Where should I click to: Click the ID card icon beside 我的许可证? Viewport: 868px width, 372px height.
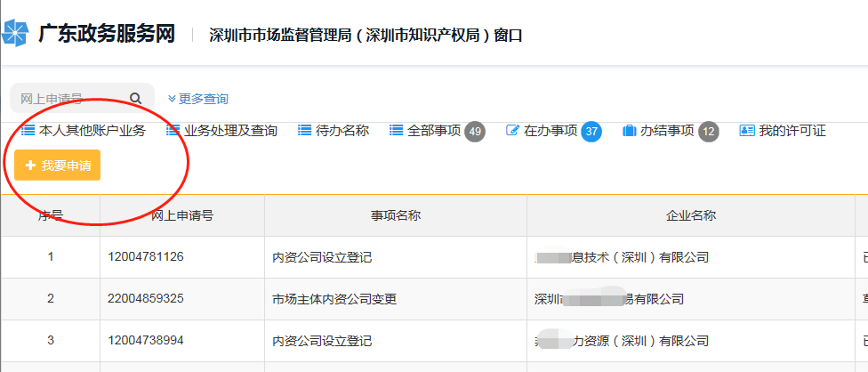pyautogui.click(x=747, y=131)
